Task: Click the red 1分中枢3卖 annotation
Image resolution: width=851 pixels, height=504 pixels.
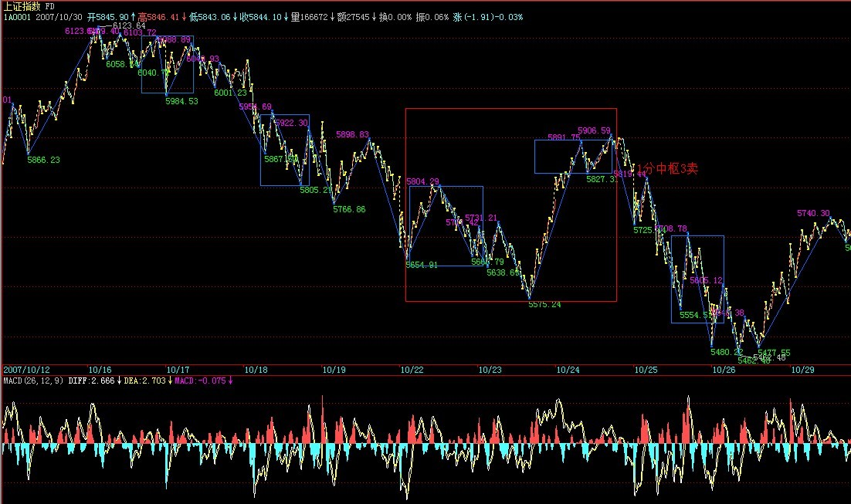Action: (x=667, y=169)
